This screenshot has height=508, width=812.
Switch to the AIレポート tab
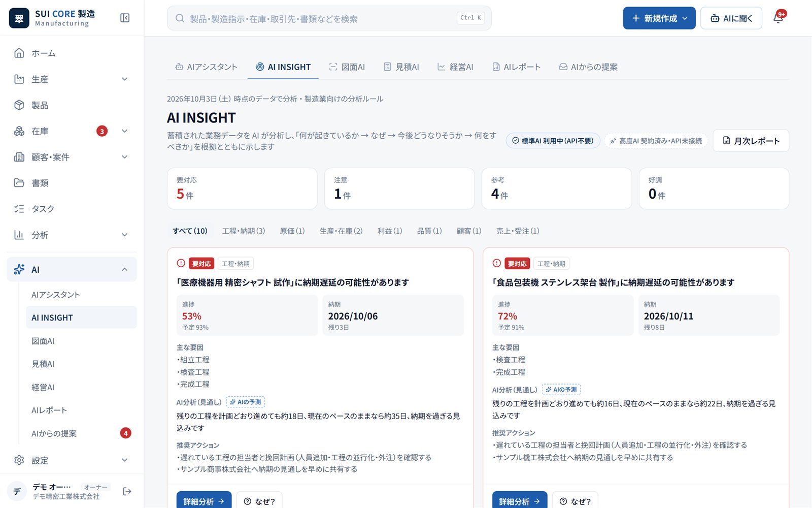coord(517,67)
